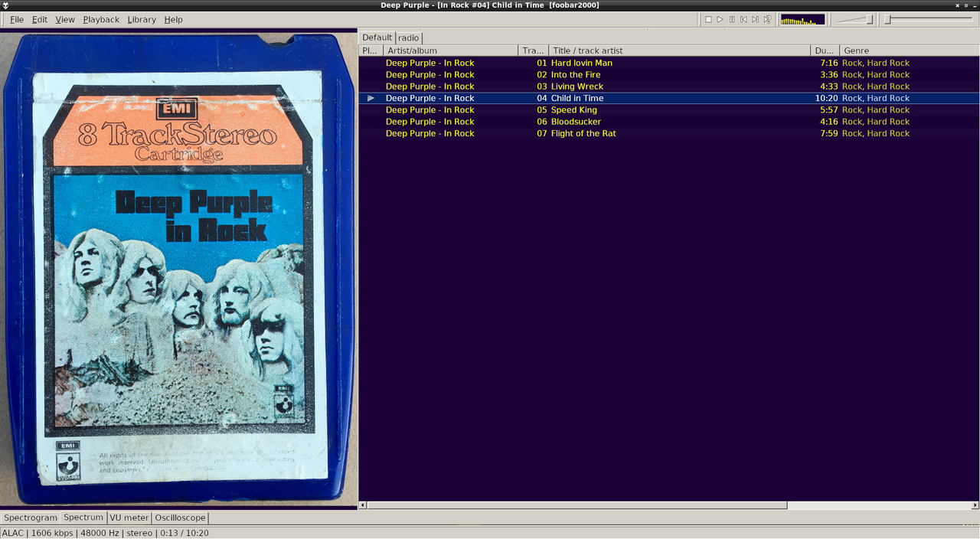Viewport: 980px width, 539px height.
Task: Open the Library menu
Action: pos(142,19)
